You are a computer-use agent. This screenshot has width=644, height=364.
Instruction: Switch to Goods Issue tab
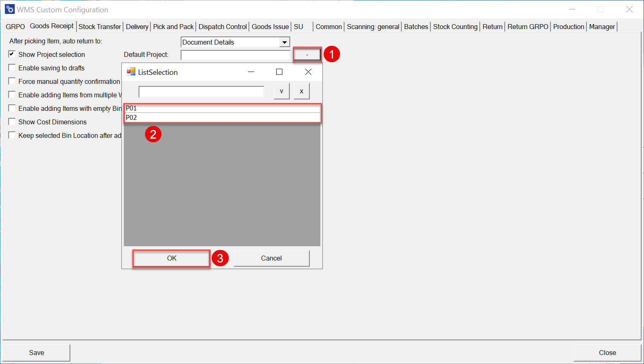[x=270, y=27]
